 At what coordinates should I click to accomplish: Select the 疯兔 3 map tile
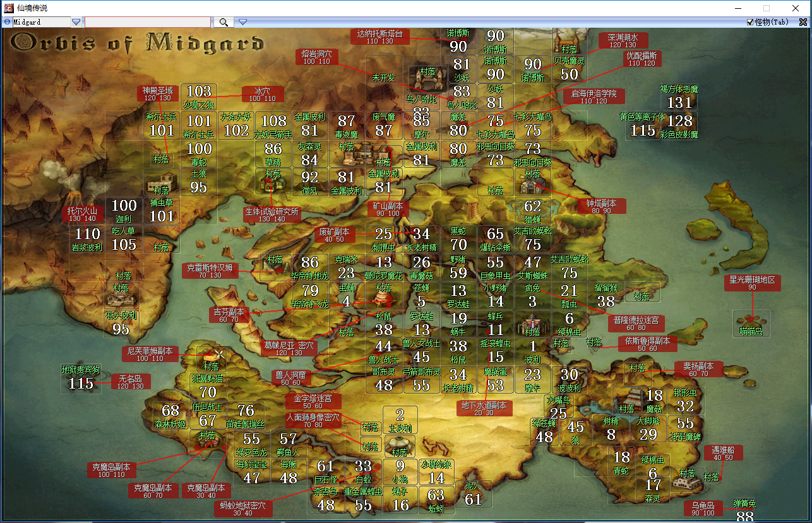tap(532, 295)
